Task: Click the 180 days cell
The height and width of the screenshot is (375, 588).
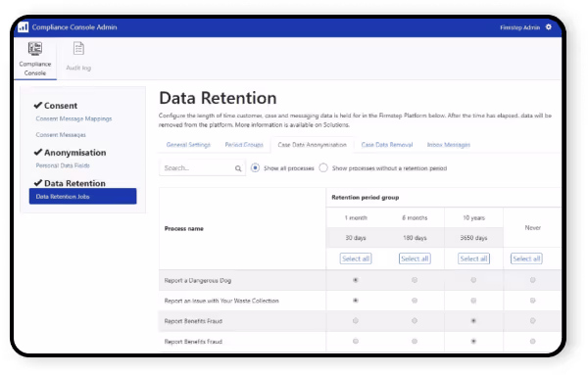Action: (415, 238)
